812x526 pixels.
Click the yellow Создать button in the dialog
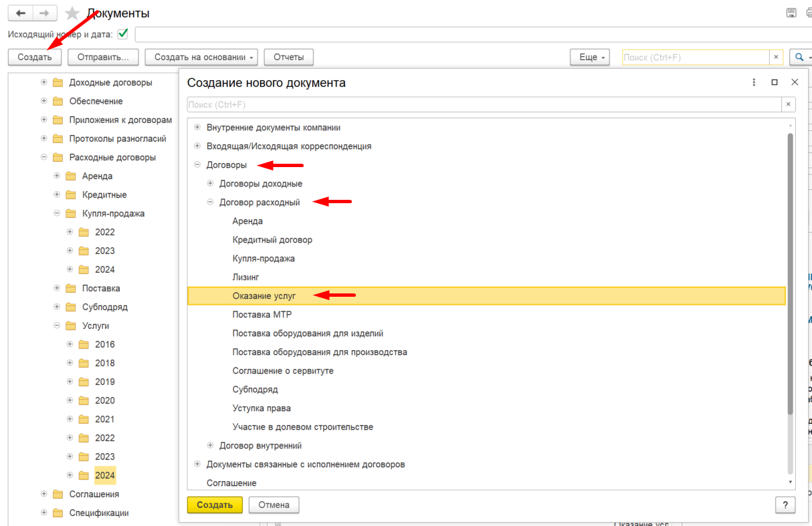click(215, 505)
